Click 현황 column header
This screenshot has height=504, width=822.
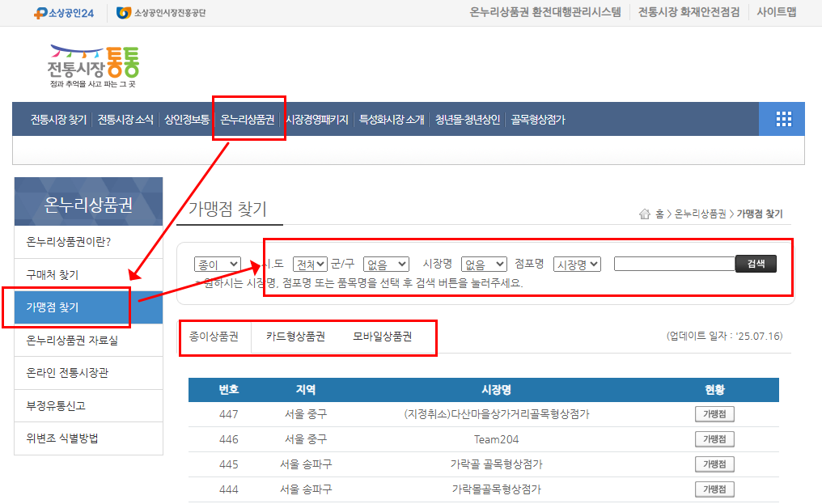tap(714, 390)
